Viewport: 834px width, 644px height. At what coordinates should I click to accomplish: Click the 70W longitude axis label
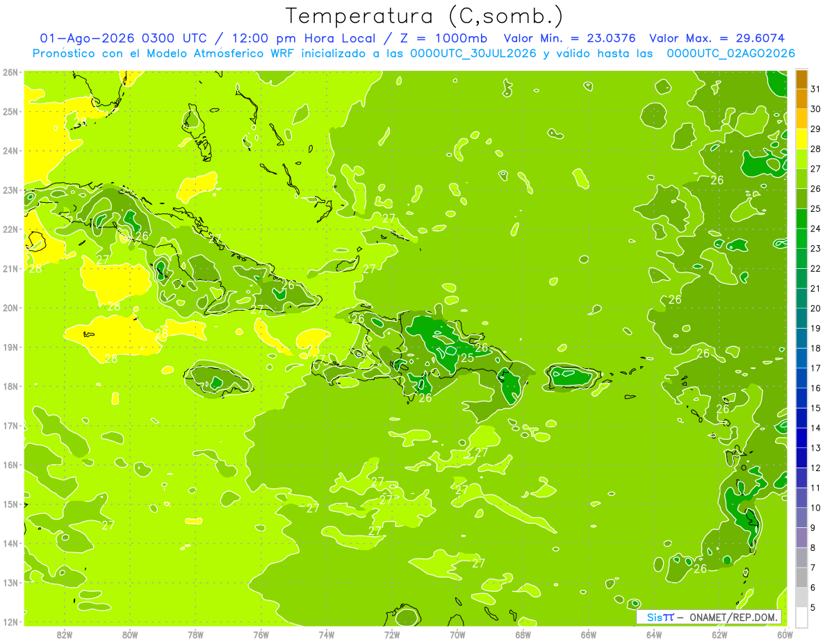pos(457,634)
